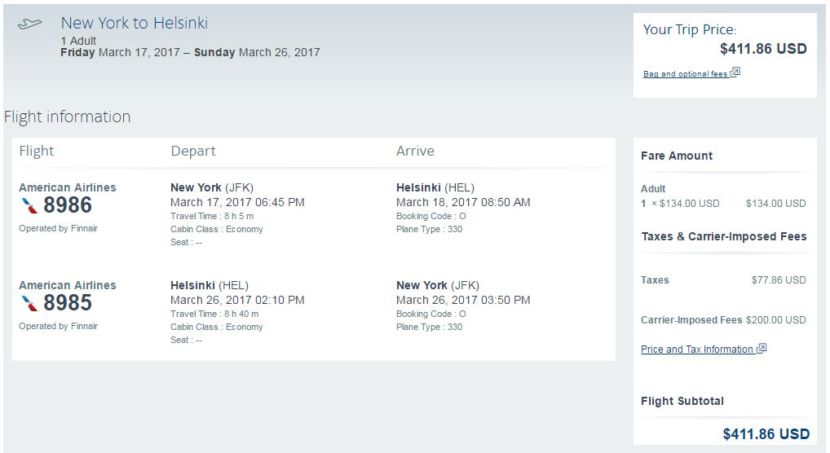Open the Bag and optional fees link
The height and width of the screenshot is (453, 830).
pyautogui.click(x=686, y=74)
